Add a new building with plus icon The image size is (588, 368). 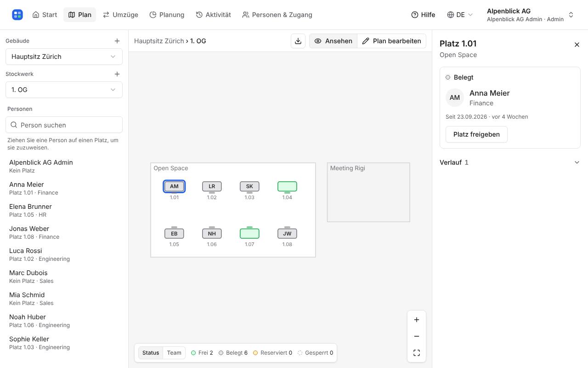(117, 41)
